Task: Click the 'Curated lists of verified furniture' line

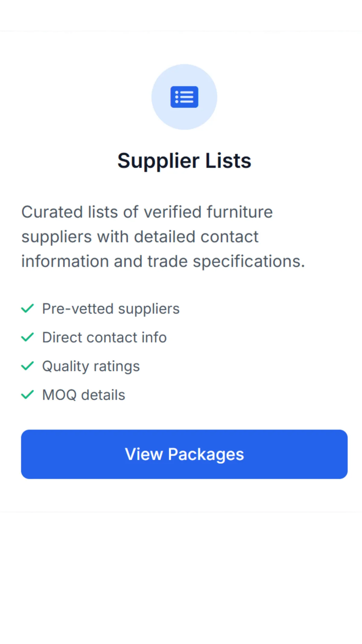Action: (x=147, y=212)
